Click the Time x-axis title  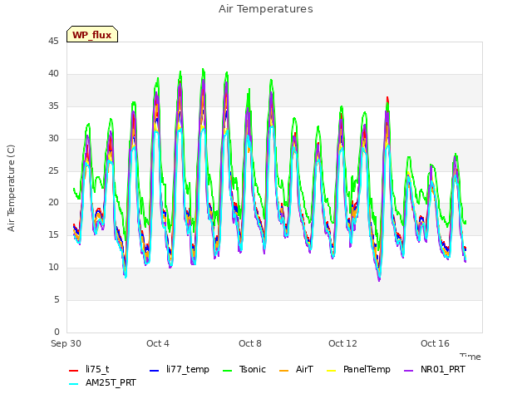470,357
